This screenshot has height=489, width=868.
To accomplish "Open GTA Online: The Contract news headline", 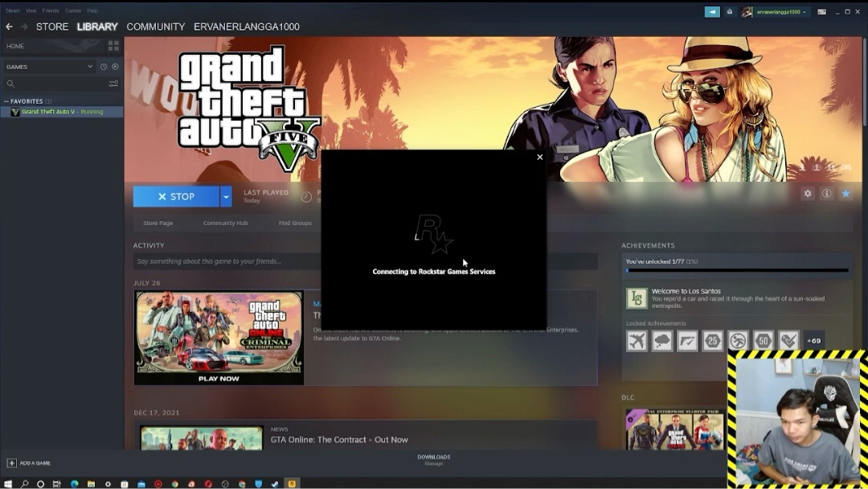I will (339, 440).
